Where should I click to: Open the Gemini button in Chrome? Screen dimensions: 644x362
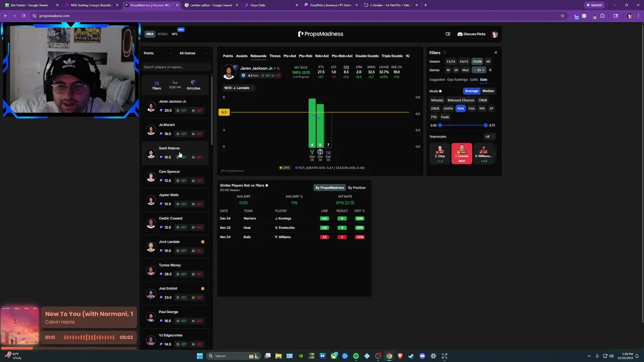tap(594, 5)
